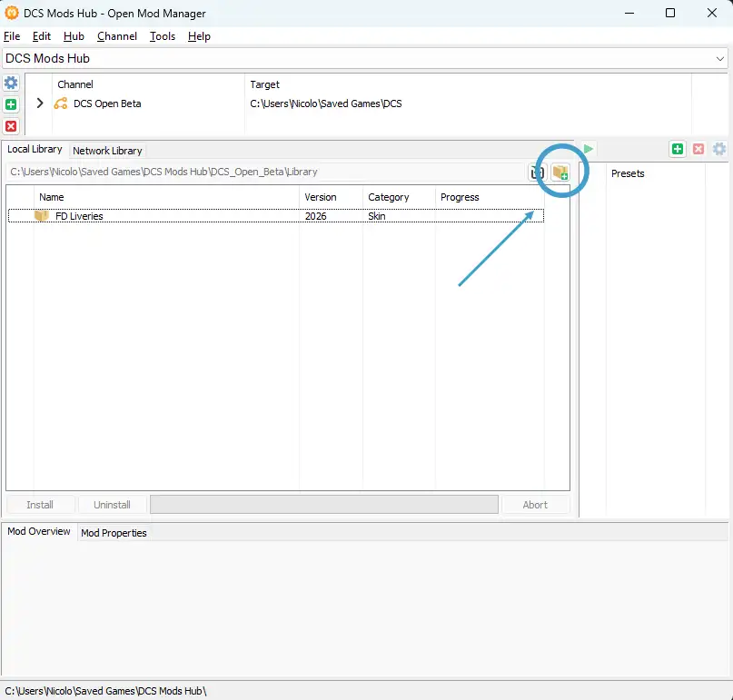The width and height of the screenshot is (733, 700).
Task: Open preset properties gear icon
Action: tap(719, 149)
